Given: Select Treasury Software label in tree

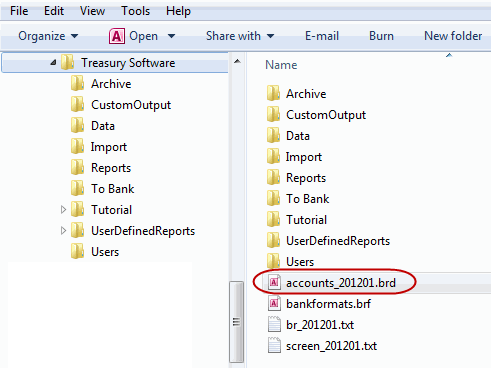Looking at the screenshot, I should [x=128, y=63].
